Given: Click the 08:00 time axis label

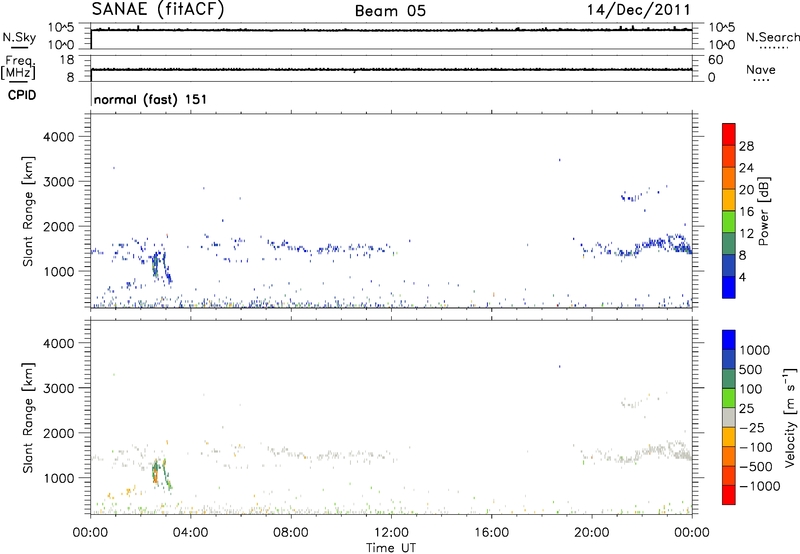Looking at the screenshot, I should [x=291, y=533].
